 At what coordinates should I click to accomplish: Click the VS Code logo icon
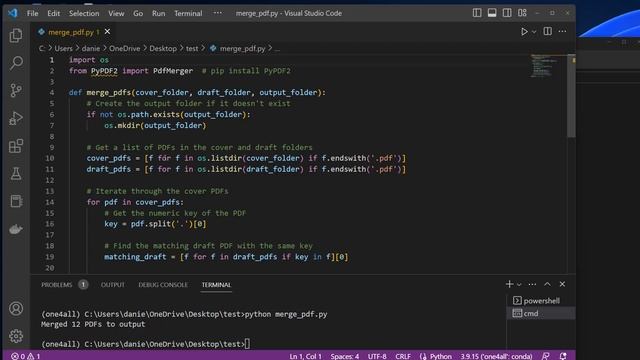(13, 13)
